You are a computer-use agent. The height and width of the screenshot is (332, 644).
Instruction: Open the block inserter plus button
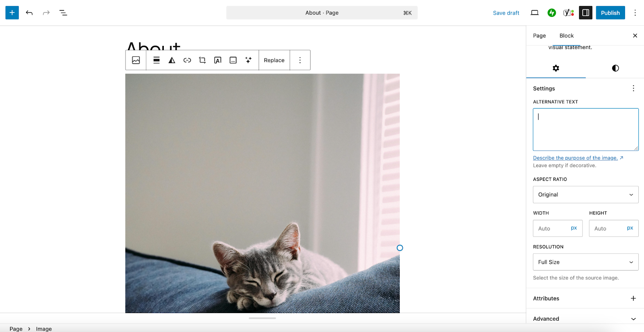12,13
